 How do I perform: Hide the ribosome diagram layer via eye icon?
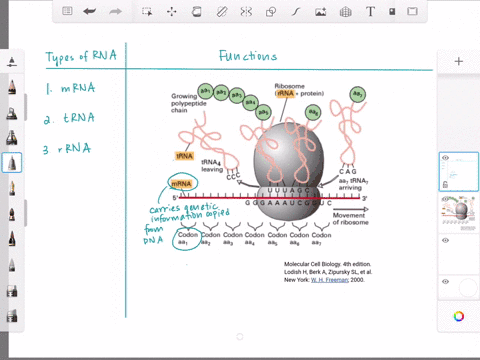tap(445, 199)
